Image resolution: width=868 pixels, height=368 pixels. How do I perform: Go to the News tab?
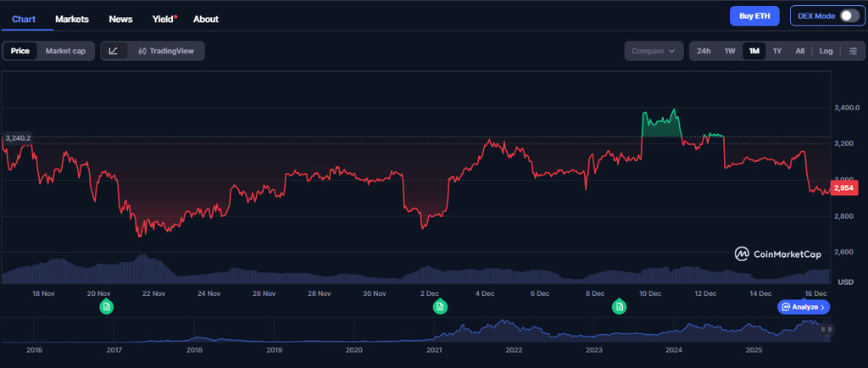click(120, 19)
